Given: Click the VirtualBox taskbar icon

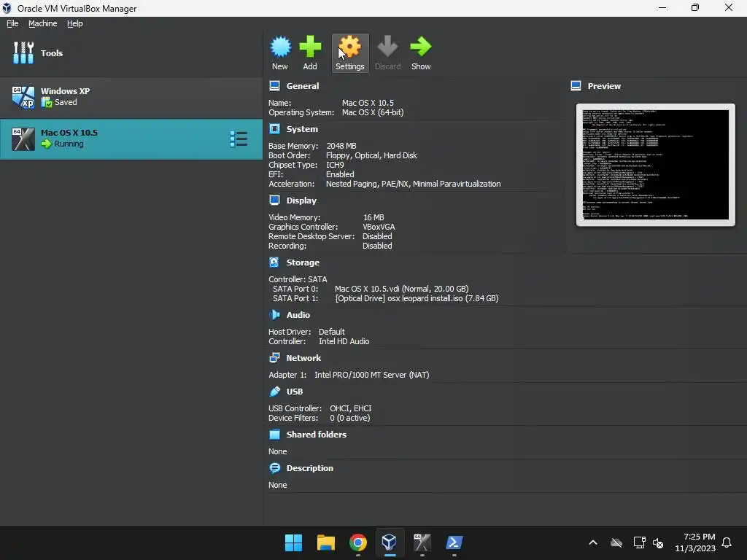Looking at the screenshot, I should 390,542.
